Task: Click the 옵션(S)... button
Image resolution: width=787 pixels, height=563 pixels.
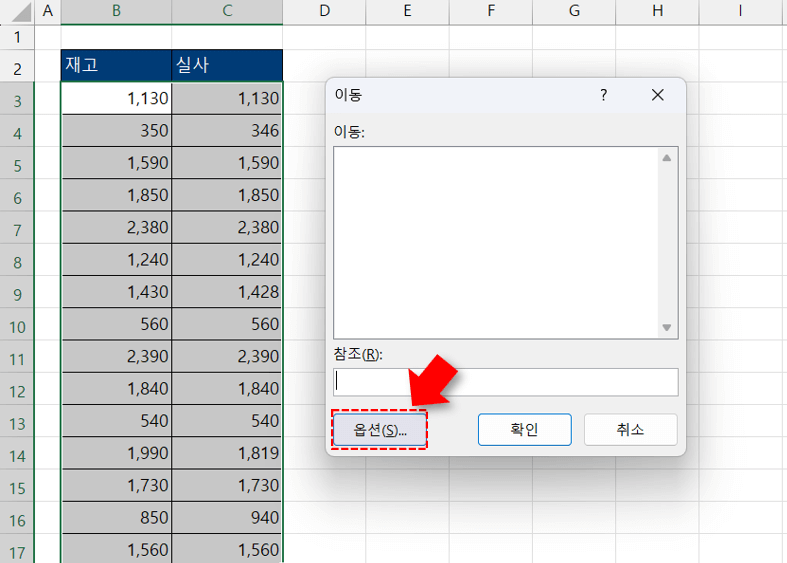Action: (379, 430)
